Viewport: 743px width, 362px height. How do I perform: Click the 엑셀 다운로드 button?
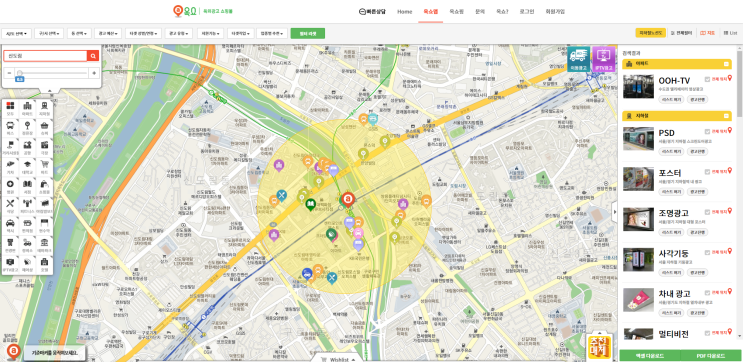[650, 355]
